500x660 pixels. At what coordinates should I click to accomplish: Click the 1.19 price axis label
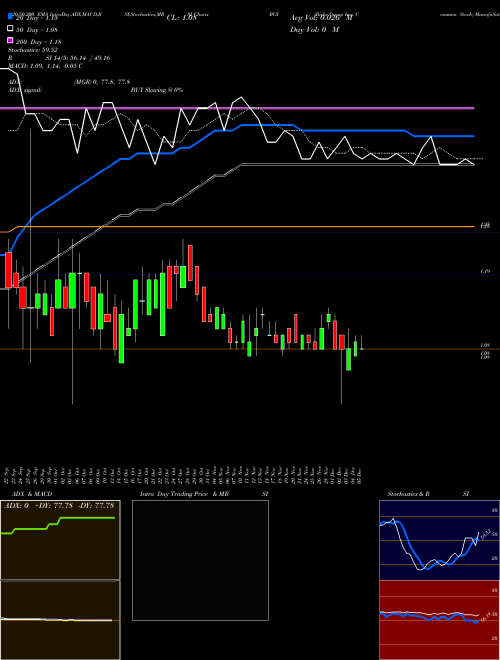pos(485,272)
